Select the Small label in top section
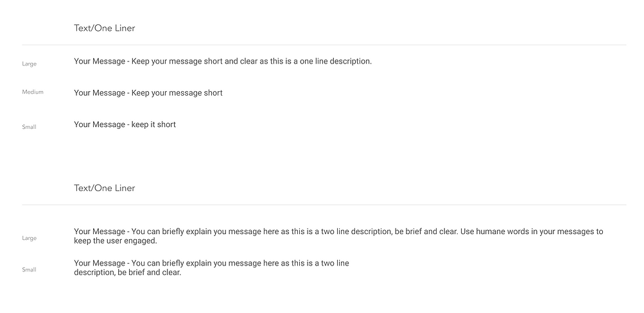 [x=29, y=127]
